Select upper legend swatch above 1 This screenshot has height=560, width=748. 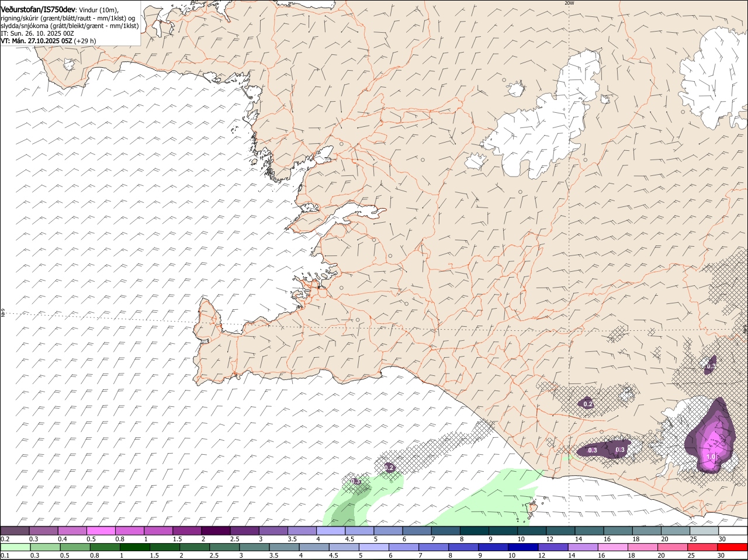click(158, 531)
